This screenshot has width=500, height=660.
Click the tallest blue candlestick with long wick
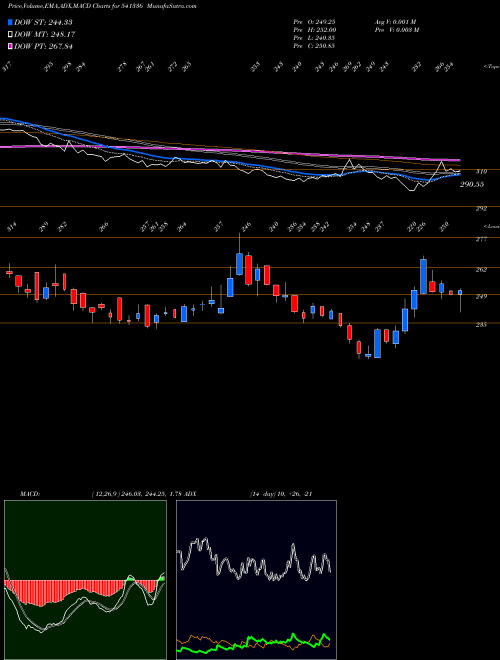tap(239, 264)
